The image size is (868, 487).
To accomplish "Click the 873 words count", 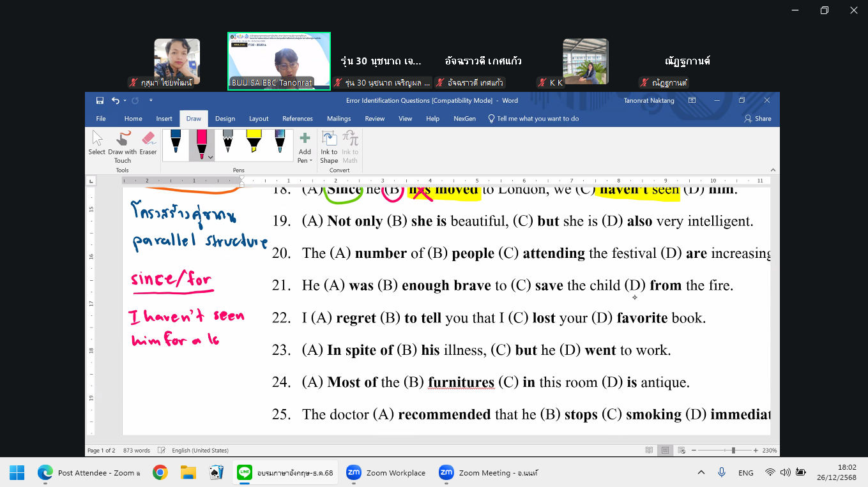I will pyautogui.click(x=137, y=450).
